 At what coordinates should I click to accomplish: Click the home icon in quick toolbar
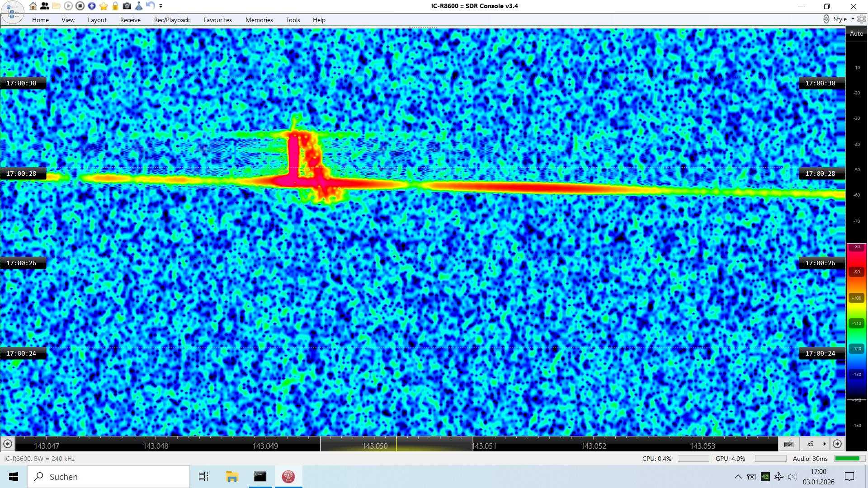tap(33, 6)
